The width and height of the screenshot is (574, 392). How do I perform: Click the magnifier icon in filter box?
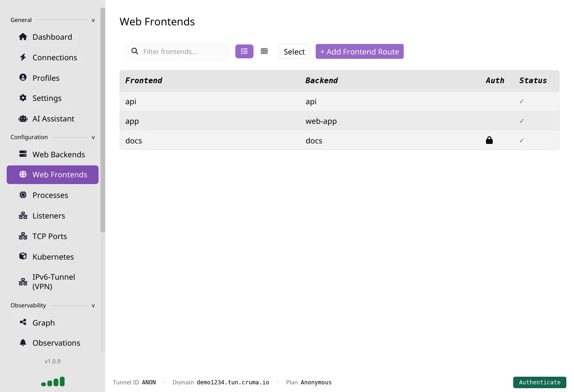135,51
